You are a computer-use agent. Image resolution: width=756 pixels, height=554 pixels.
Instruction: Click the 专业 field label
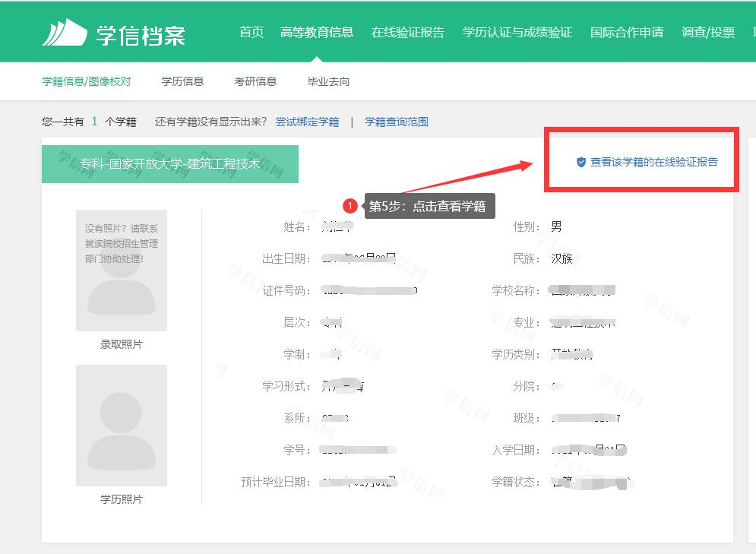527,322
